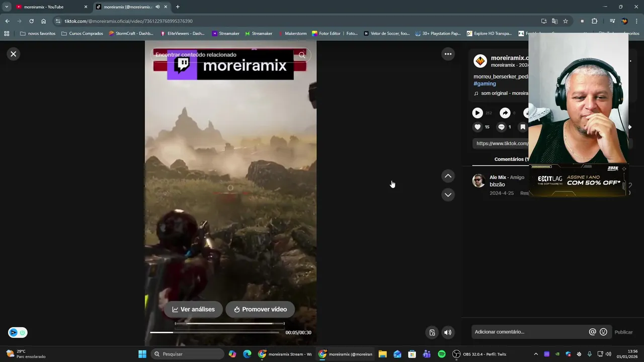Open the video more-options ellipsis menu
The height and width of the screenshot is (362, 644).
448,54
